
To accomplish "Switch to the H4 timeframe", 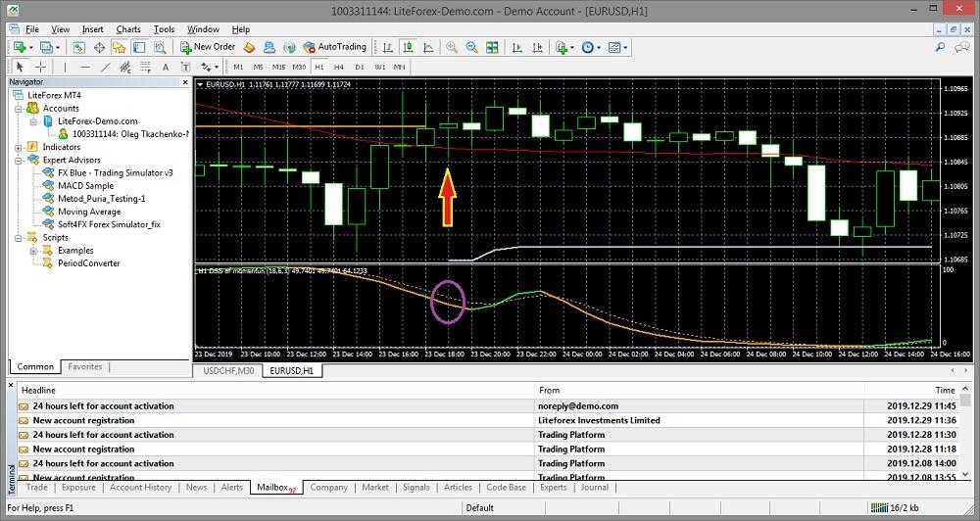I will [x=338, y=67].
